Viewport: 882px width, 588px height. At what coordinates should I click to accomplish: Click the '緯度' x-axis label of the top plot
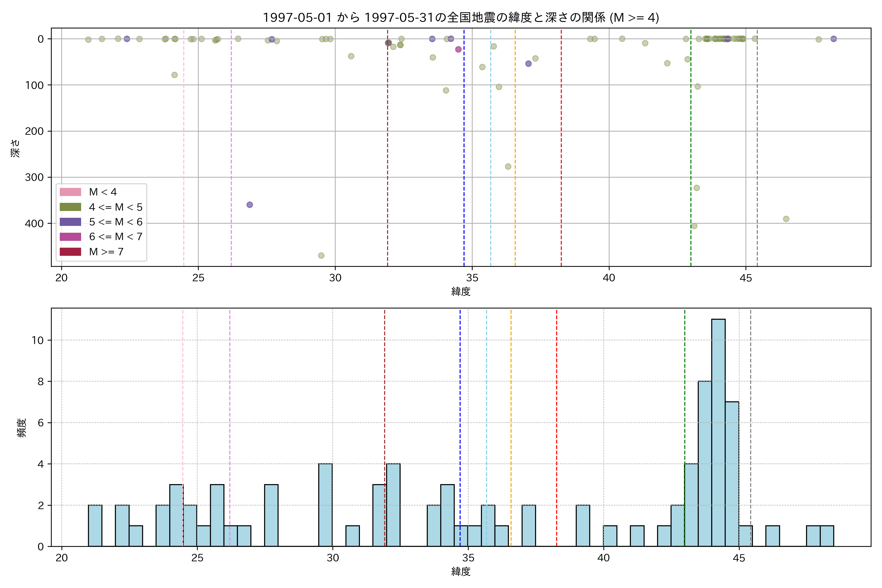click(x=461, y=291)
